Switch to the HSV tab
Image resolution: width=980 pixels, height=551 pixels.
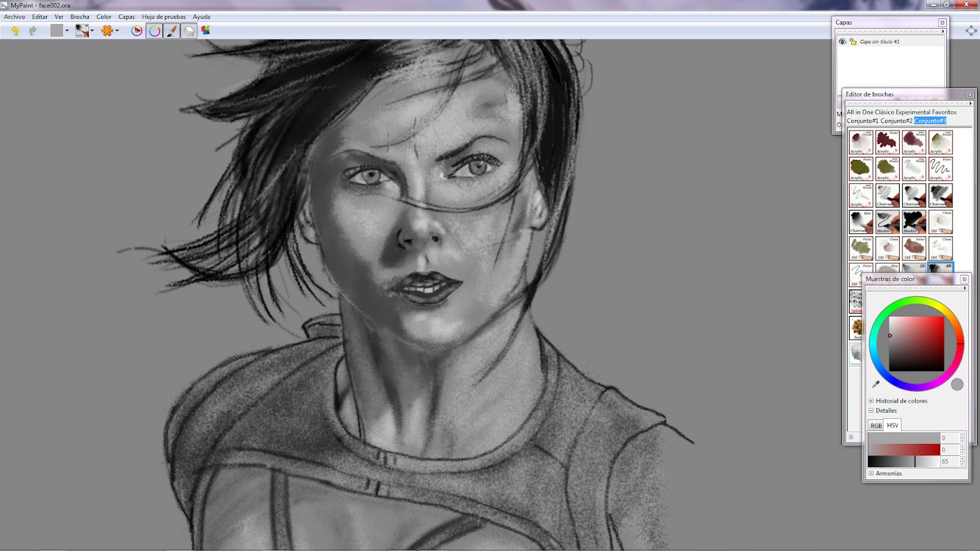coord(892,425)
